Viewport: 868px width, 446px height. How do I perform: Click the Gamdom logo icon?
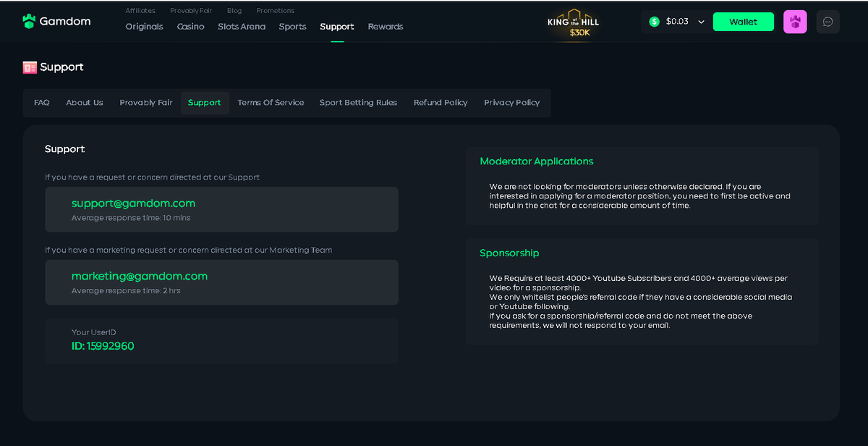[x=29, y=21]
